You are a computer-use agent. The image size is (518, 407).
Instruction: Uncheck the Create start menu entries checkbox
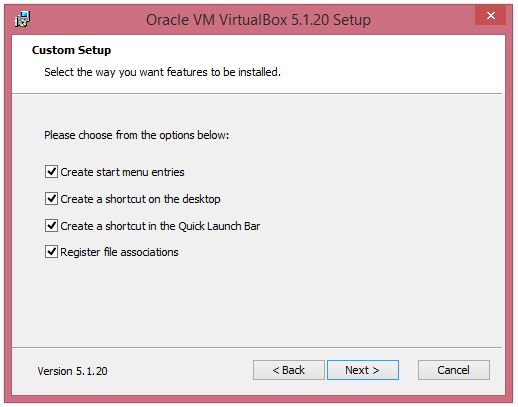tap(51, 172)
